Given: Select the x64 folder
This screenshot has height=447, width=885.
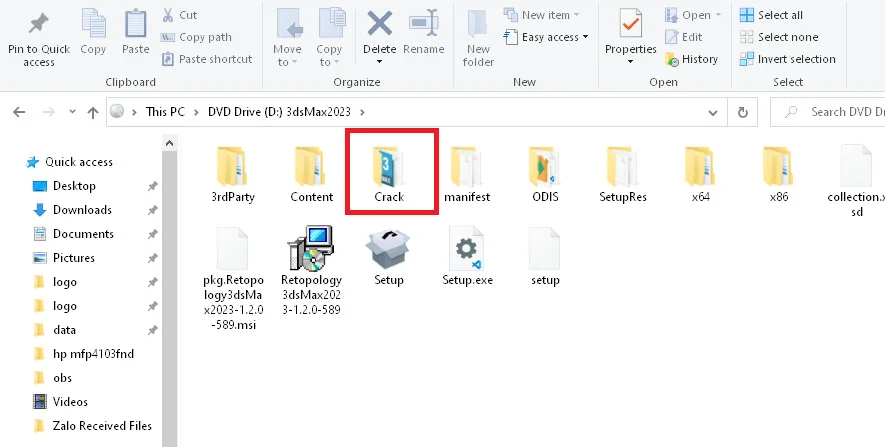Looking at the screenshot, I should click(x=700, y=174).
